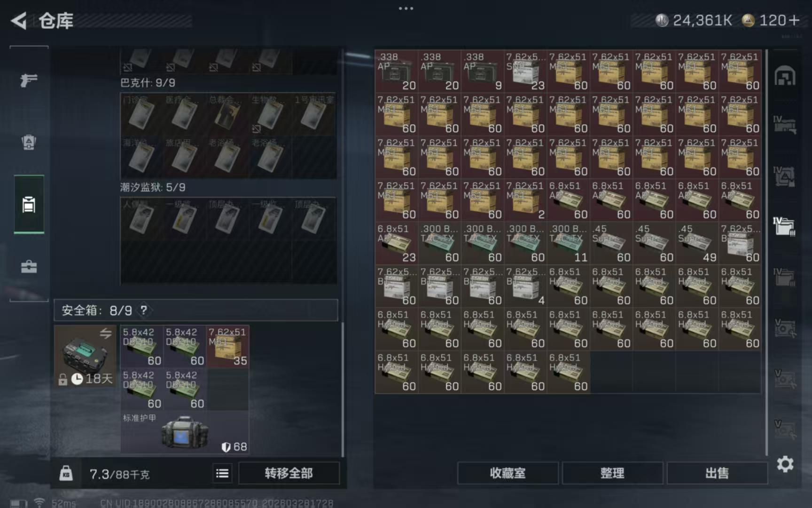812x508 pixels.
Task: Swap the safe box using the arrows icon
Action: point(106,333)
